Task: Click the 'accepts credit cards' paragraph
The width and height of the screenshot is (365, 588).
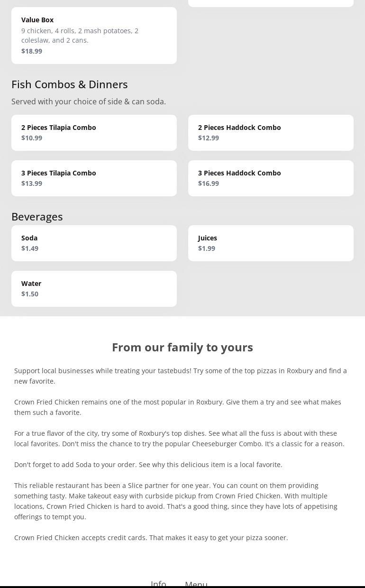Action: pos(151,538)
